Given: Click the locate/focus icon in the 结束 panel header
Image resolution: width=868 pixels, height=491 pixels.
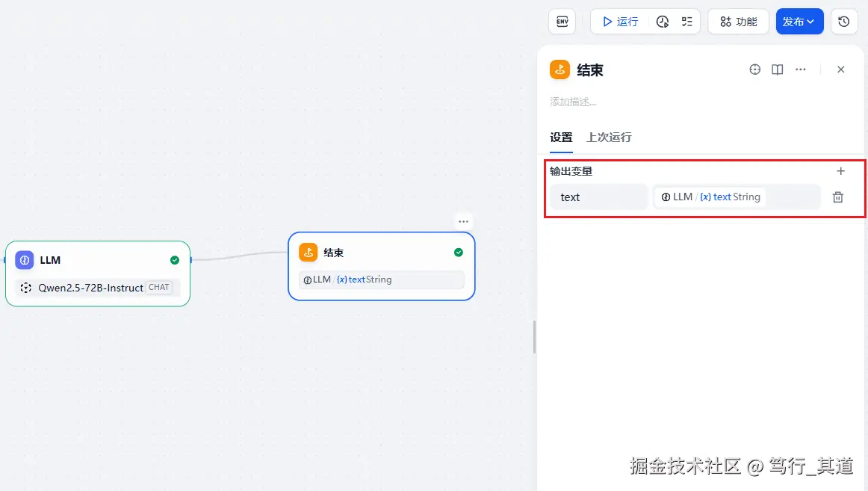Looking at the screenshot, I should (754, 69).
